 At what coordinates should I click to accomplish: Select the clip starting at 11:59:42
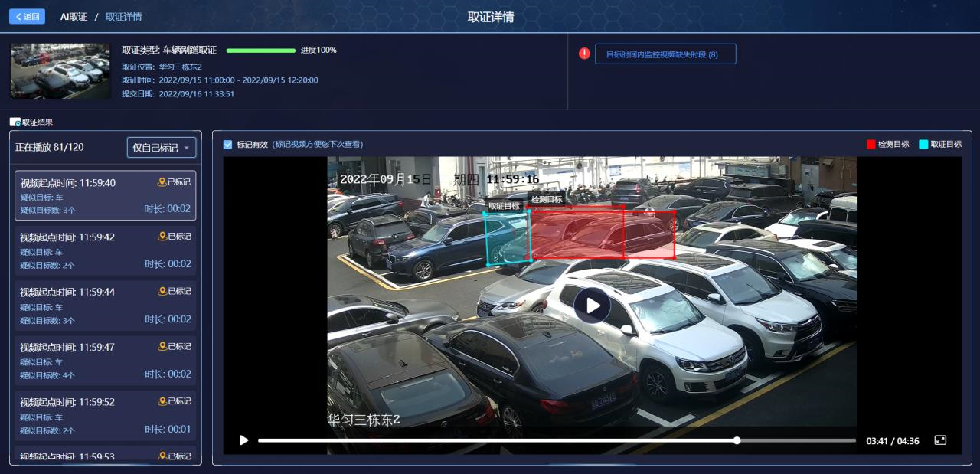point(106,250)
